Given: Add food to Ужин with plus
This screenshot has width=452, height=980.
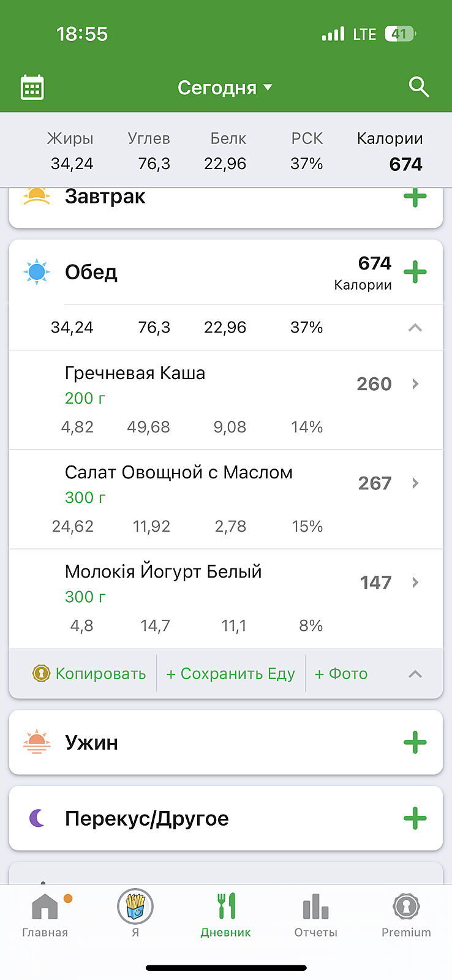Looking at the screenshot, I should [x=415, y=742].
